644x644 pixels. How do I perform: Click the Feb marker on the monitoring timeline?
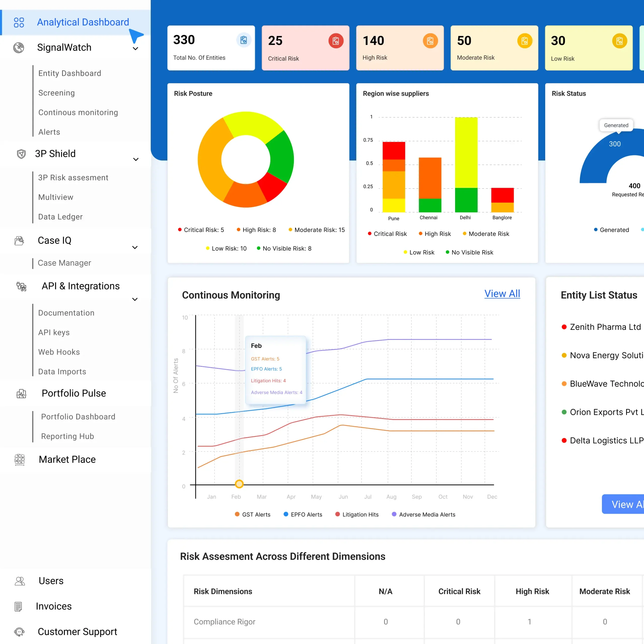click(239, 484)
